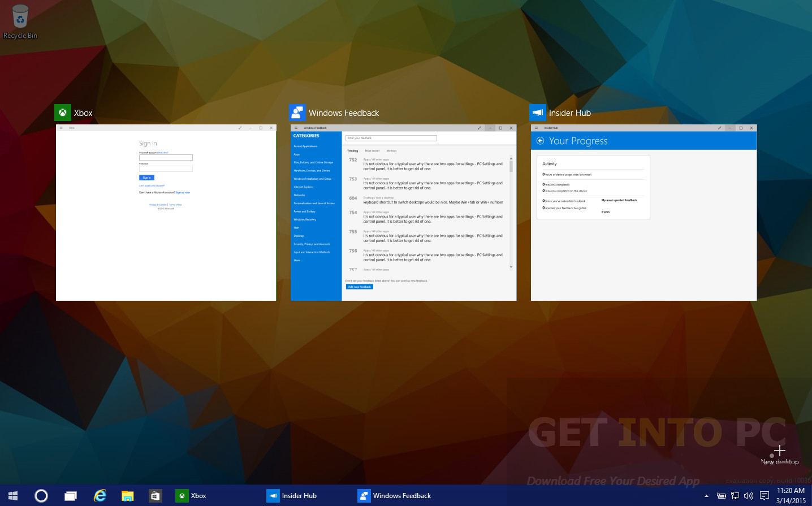Click down arrow of feedback list scrollbar
The image size is (812, 506).
click(x=511, y=267)
